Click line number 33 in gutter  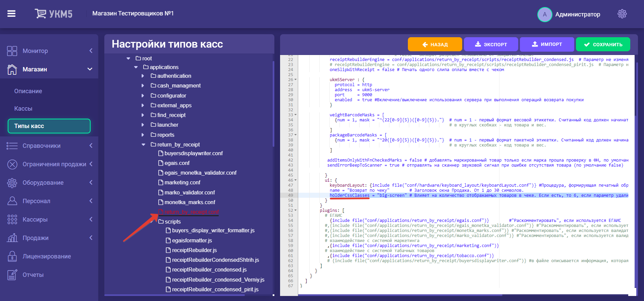290,115
